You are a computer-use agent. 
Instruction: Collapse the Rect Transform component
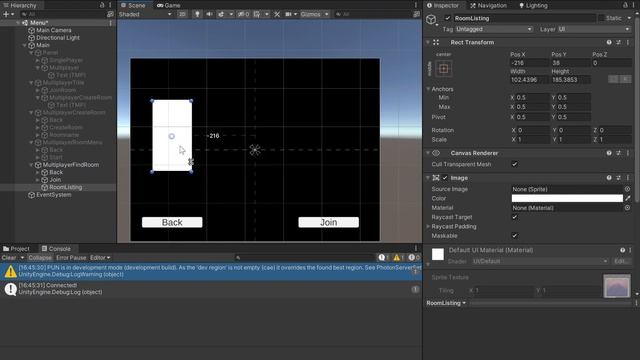pyautogui.click(x=428, y=42)
